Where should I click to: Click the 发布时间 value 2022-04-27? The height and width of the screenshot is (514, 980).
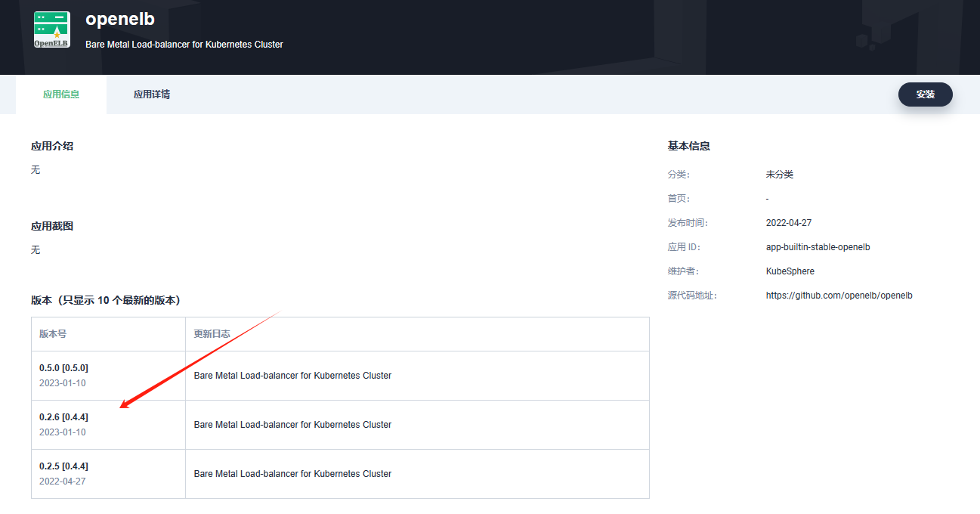pyautogui.click(x=789, y=223)
